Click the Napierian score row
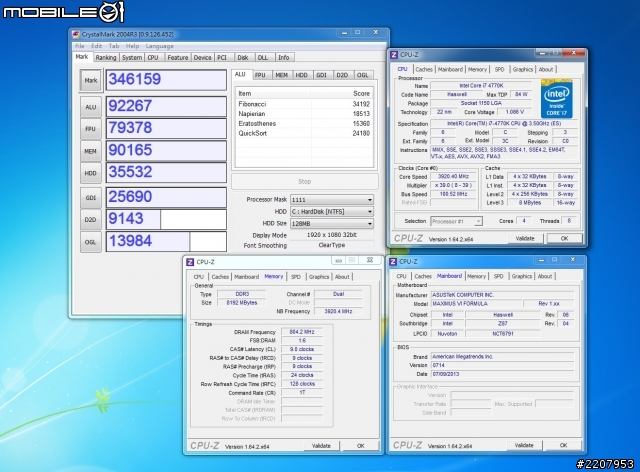Screen dimensions: 640x472 click(x=304, y=114)
